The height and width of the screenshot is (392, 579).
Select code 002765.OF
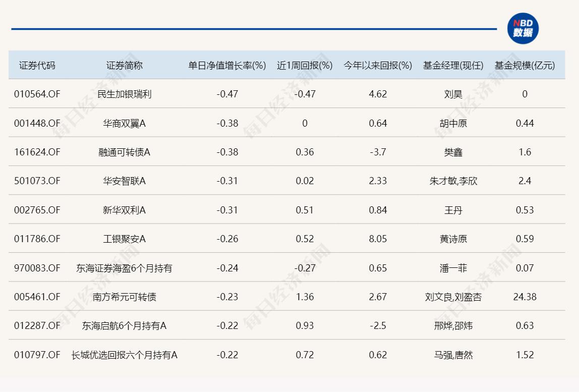coord(37,210)
